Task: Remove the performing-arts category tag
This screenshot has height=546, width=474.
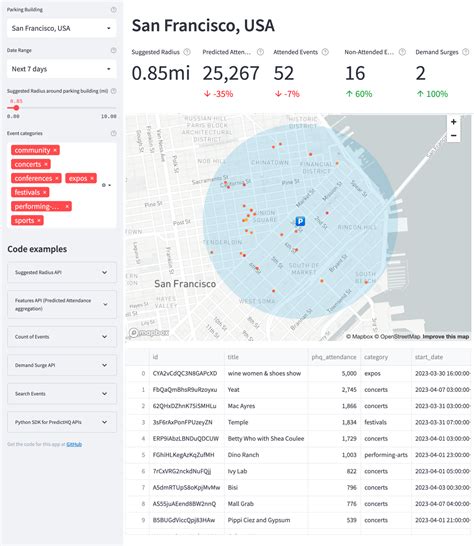Action: (67, 206)
